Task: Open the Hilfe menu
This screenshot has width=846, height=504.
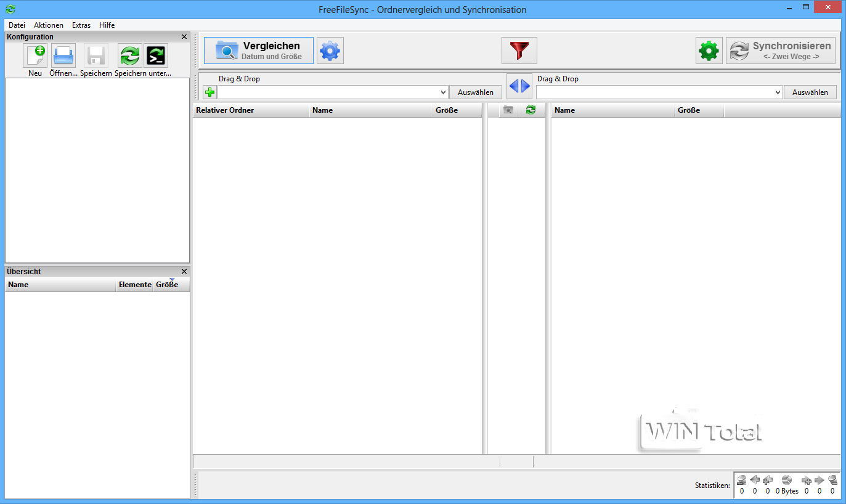Action: pyautogui.click(x=107, y=25)
